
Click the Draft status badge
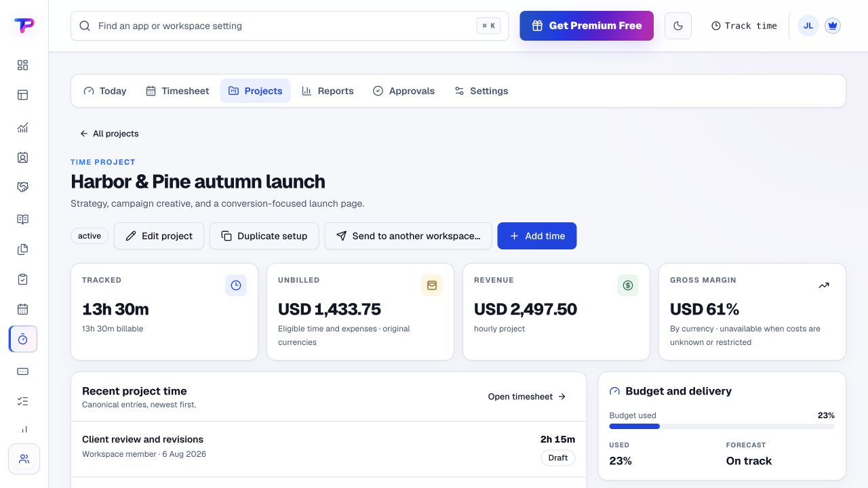(558, 457)
